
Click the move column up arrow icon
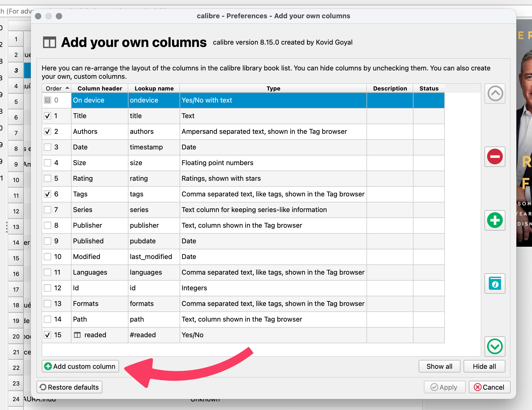(495, 94)
